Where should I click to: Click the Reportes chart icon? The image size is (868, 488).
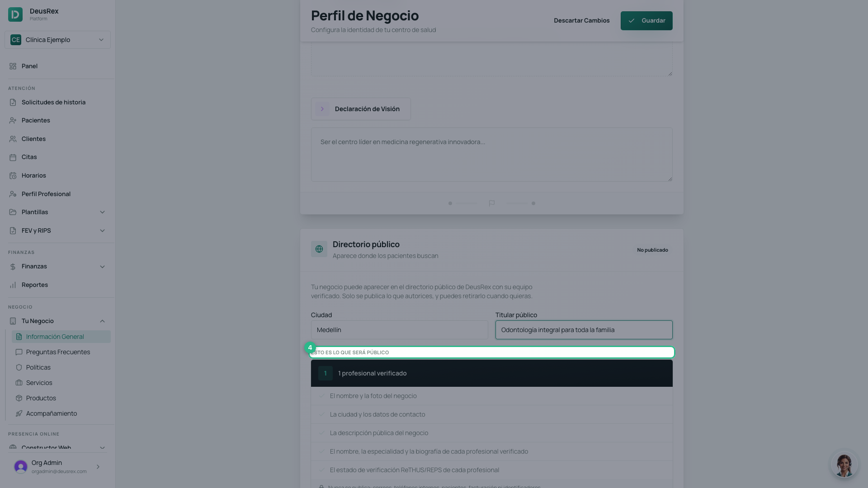tap(13, 285)
